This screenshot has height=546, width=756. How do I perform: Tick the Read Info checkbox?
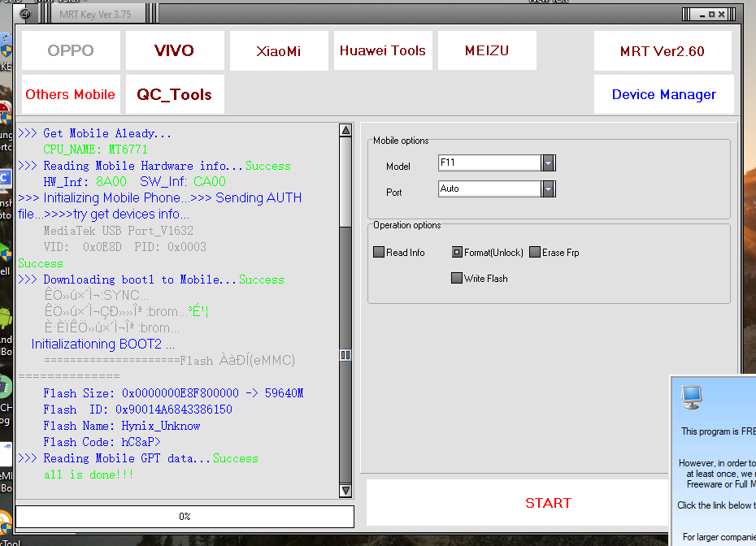(379, 252)
